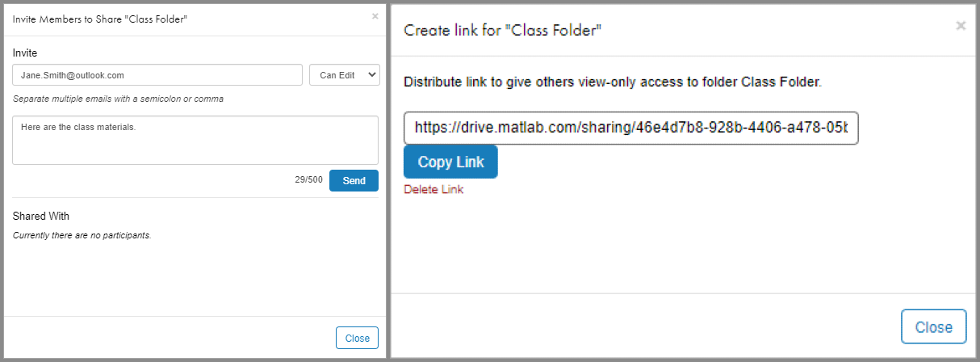
Task: Click the invitation message text box
Action: pyautogui.click(x=195, y=140)
